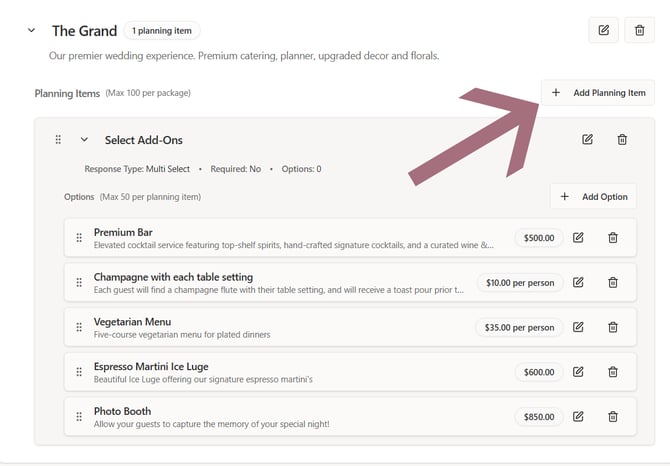
Task: Edit the Select Add-Ons planning item
Action: [587, 140]
